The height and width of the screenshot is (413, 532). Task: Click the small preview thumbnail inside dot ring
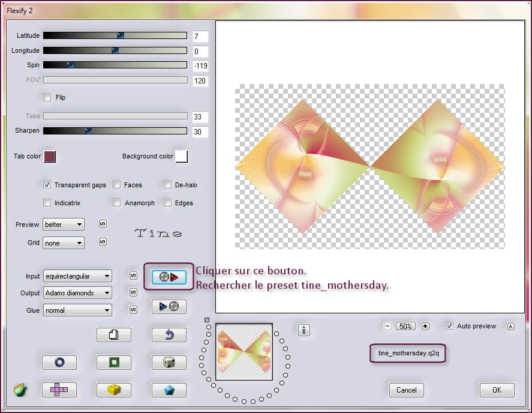point(244,352)
